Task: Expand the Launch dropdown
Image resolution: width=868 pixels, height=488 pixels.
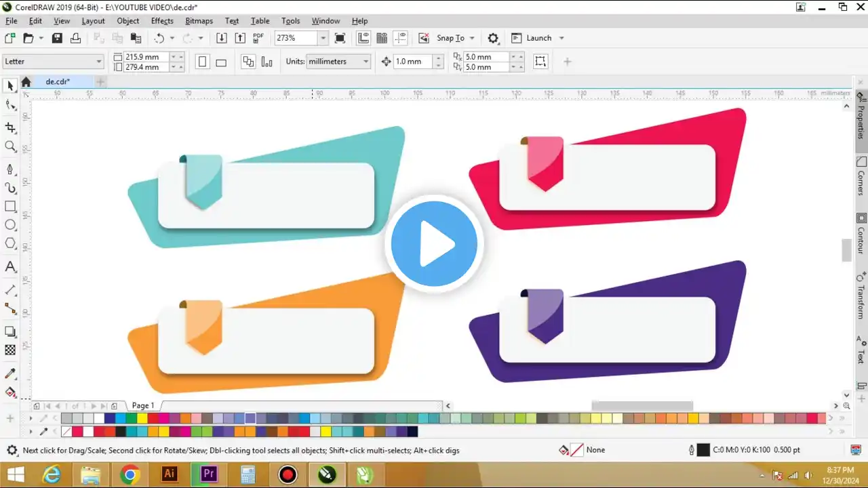Action: (561, 38)
